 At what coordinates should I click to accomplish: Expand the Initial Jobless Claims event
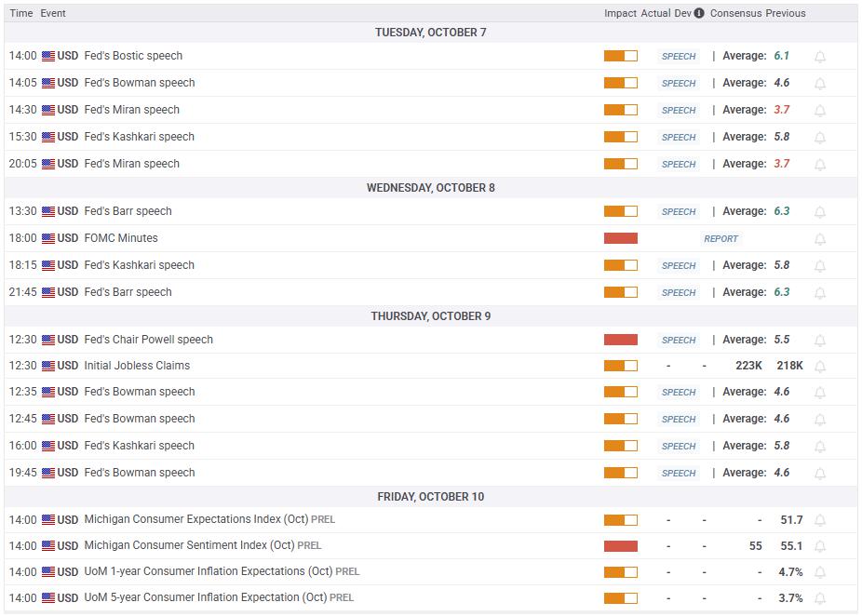pyautogui.click(x=137, y=366)
